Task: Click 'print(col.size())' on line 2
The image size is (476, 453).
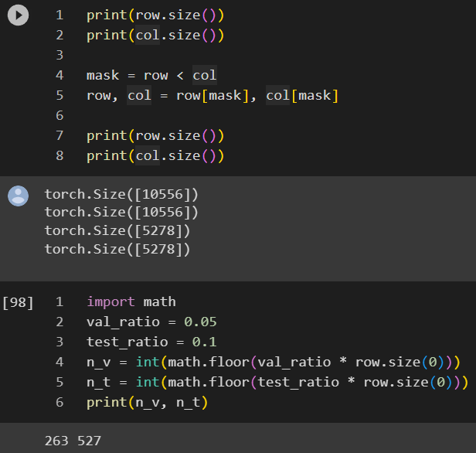Action: click(x=155, y=36)
